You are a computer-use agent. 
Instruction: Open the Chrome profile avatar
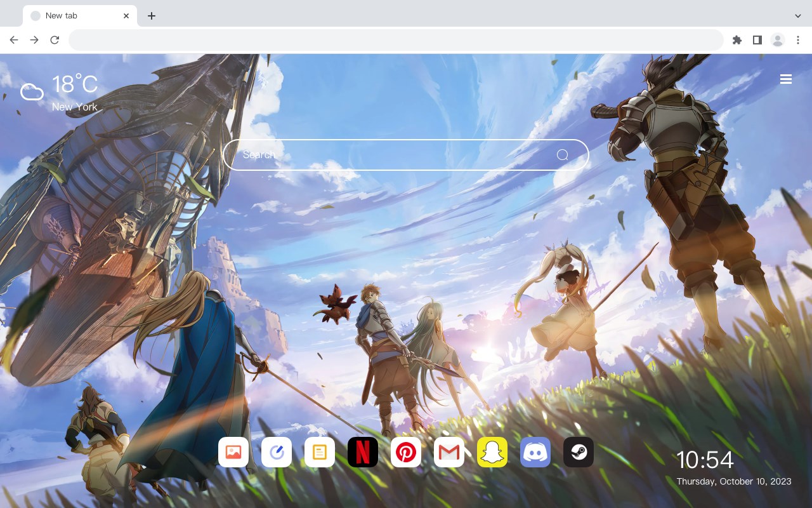(778, 40)
